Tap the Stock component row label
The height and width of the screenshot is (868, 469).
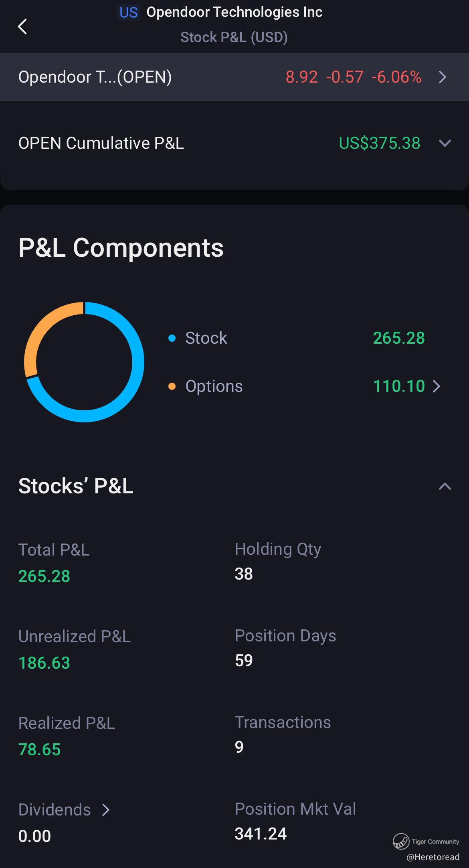(206, 338)
